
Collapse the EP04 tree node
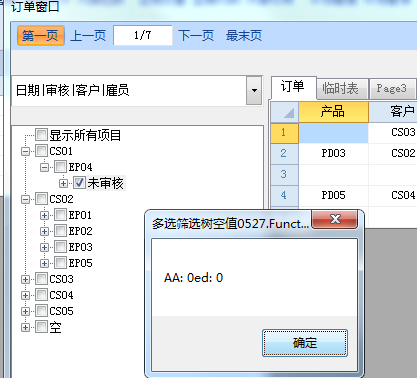coord(44,167)
